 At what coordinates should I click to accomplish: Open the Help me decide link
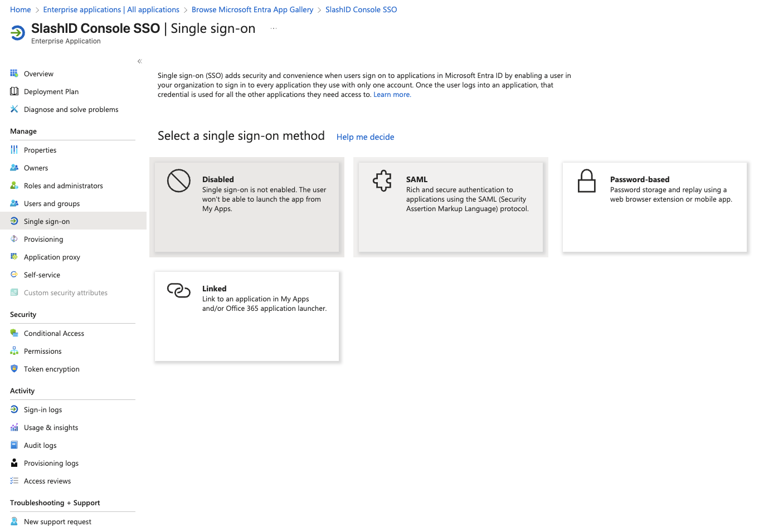[365, 136]
